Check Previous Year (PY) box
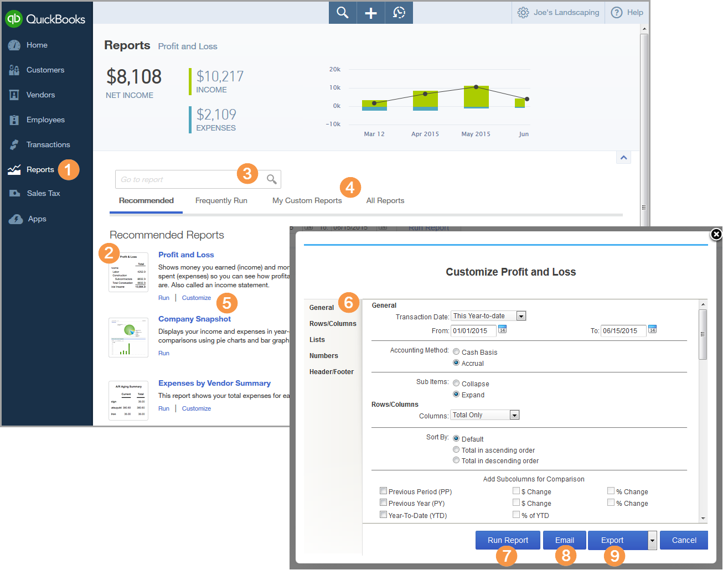The width and height of the screenshot is (728, 575). pos(383,503)
